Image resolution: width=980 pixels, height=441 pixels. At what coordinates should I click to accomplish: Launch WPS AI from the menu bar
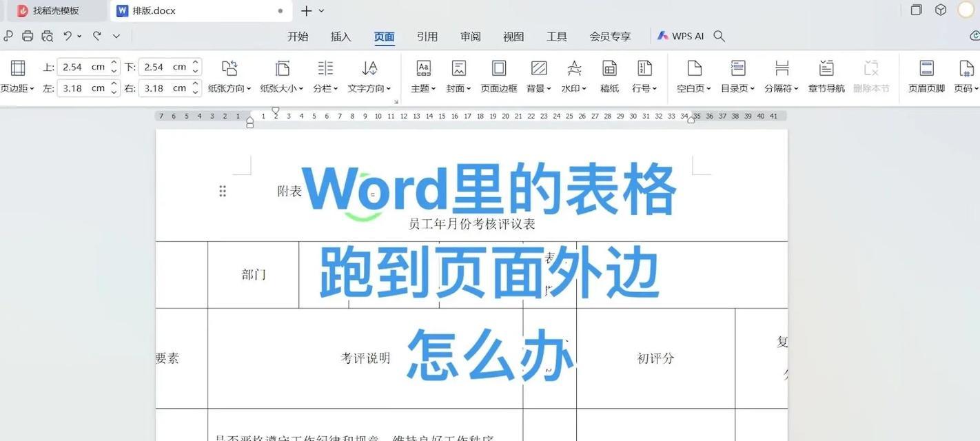pos(681,36)
